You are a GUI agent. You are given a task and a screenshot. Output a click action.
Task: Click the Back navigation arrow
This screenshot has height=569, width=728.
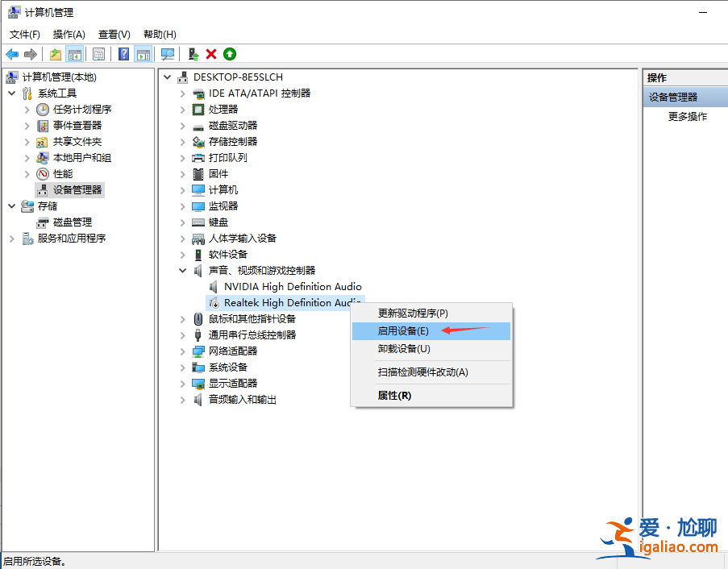(10, 53)
